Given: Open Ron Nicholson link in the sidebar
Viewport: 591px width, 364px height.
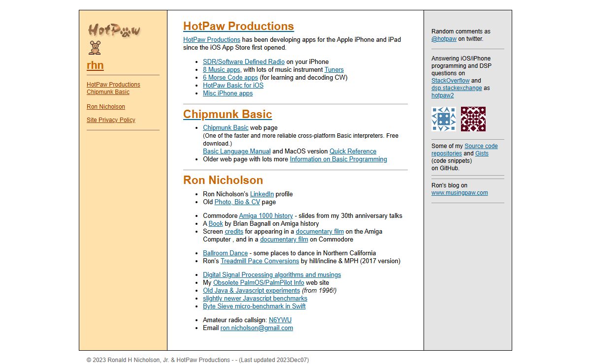Looking at the screenshot, I should [106, 107].
